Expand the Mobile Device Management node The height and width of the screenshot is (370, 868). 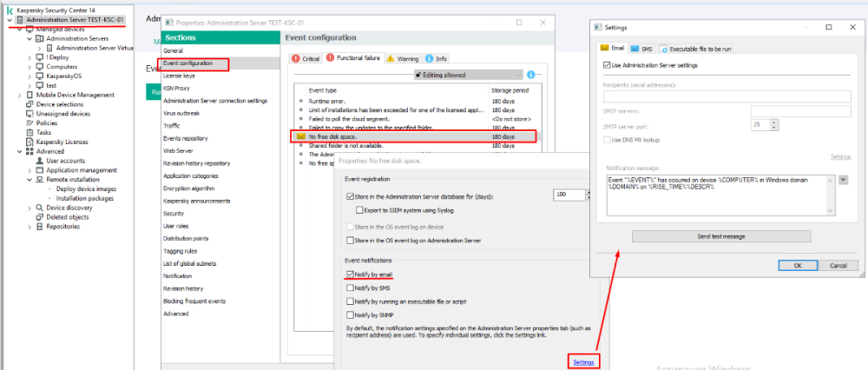pyautogui.click(x=20, y=95)
